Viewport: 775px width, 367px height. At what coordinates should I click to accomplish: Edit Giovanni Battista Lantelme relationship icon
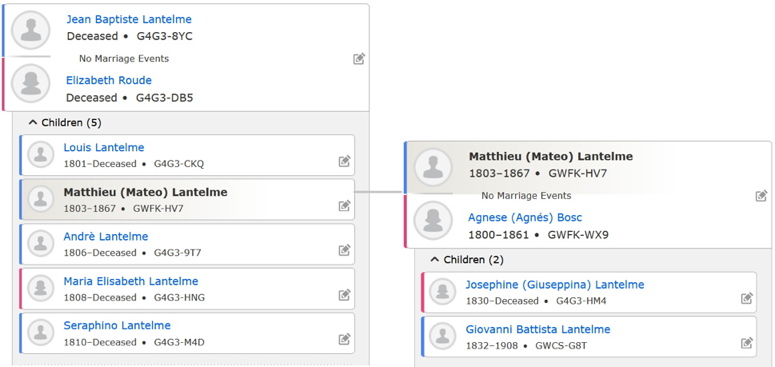tap(747, 343)
